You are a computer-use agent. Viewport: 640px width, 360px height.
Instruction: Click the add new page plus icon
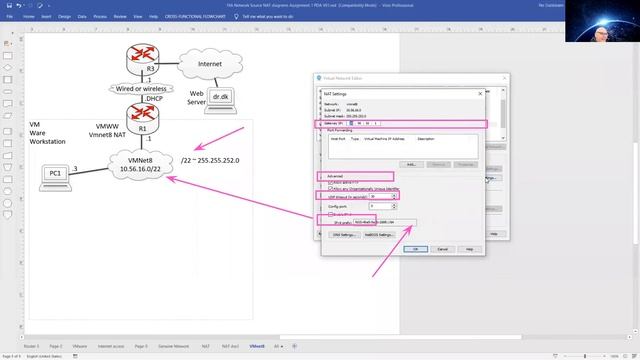(294, 346)
